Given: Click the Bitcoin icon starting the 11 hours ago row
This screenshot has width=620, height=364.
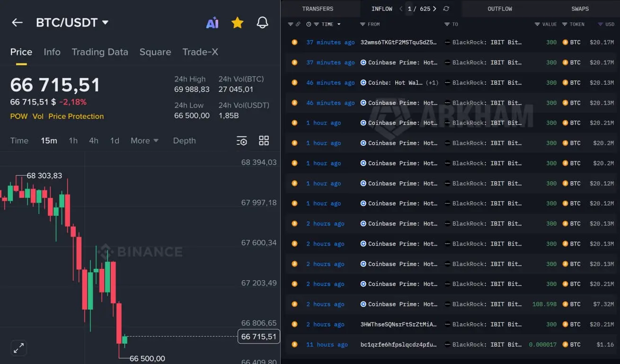Looking at the screenshot, I should point(294,345).
